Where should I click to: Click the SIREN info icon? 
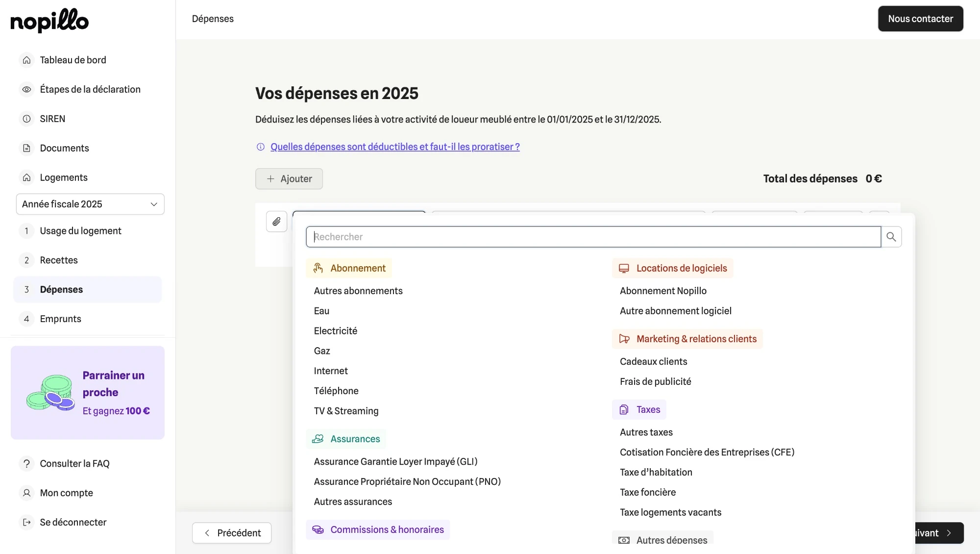point(27,119)
